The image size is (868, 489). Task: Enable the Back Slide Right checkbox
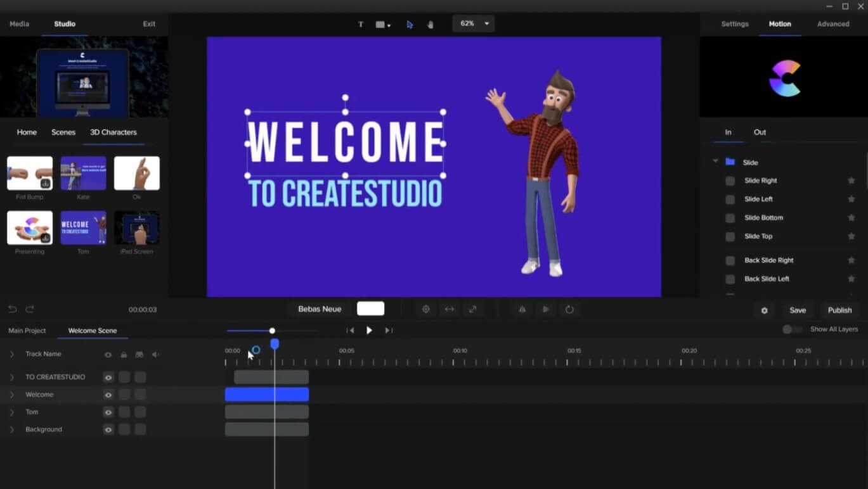[x=730, y=260]
